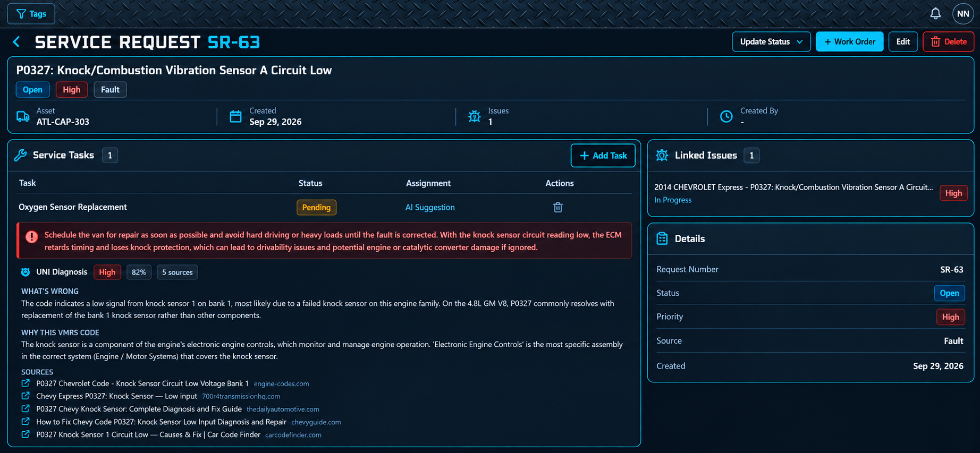Select asset ATL-CAP-303

tap(63, 122)
